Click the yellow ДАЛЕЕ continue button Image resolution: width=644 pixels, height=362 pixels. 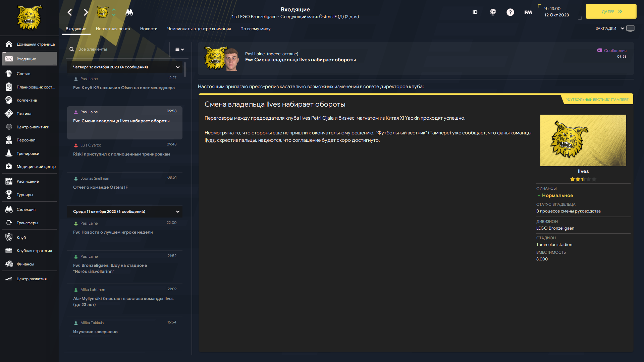611,11
